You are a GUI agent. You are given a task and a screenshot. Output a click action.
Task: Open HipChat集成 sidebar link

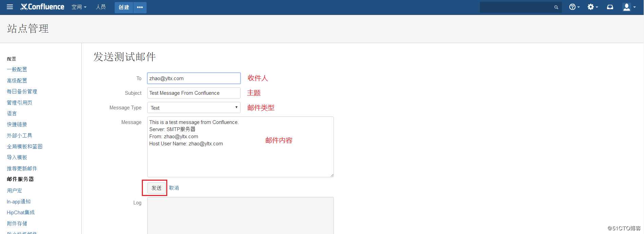21,212
